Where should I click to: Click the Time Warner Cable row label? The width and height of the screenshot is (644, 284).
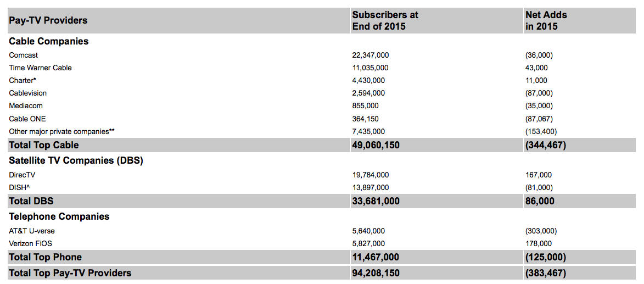[x=40, y=68]
